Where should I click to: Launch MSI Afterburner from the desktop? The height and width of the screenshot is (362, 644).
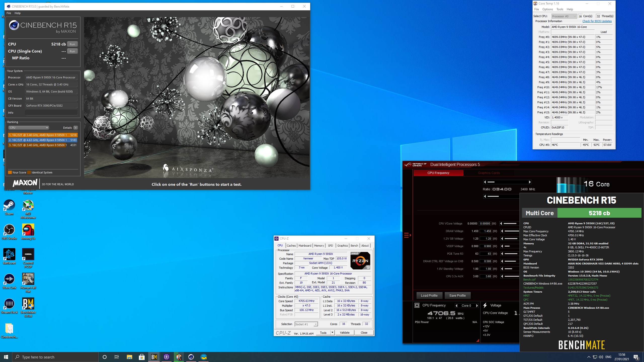tap(28, 209)
